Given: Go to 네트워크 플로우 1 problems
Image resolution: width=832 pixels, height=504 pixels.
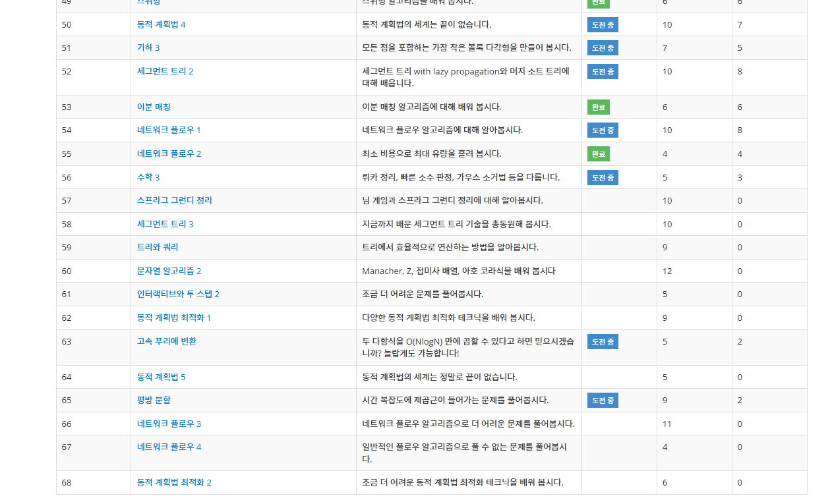Looking at the screenshot, I should tap(169, 130).
